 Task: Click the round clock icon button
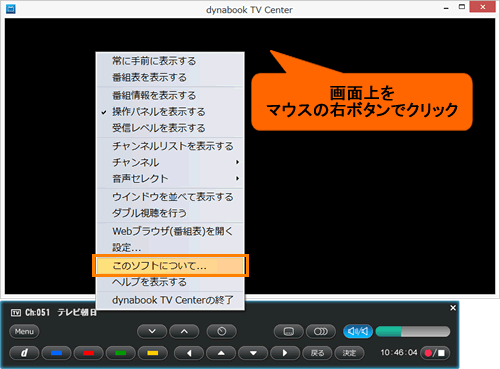(x=222, y=331)
